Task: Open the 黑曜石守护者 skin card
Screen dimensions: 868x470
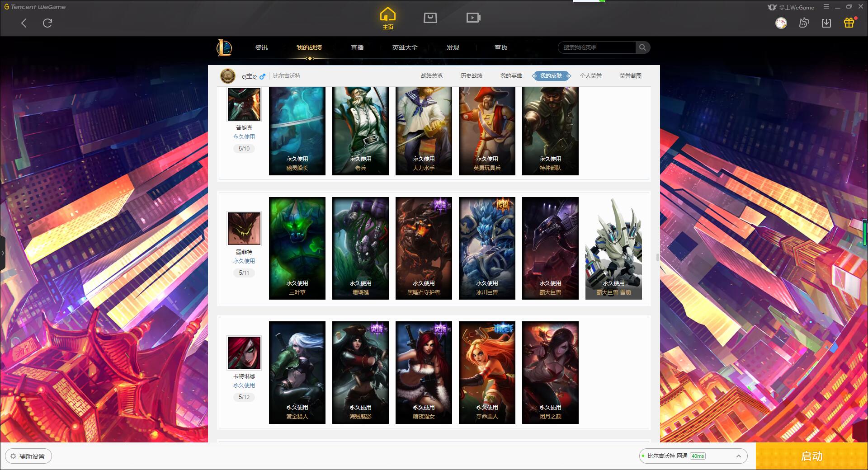Action: [x=424, y=248]
